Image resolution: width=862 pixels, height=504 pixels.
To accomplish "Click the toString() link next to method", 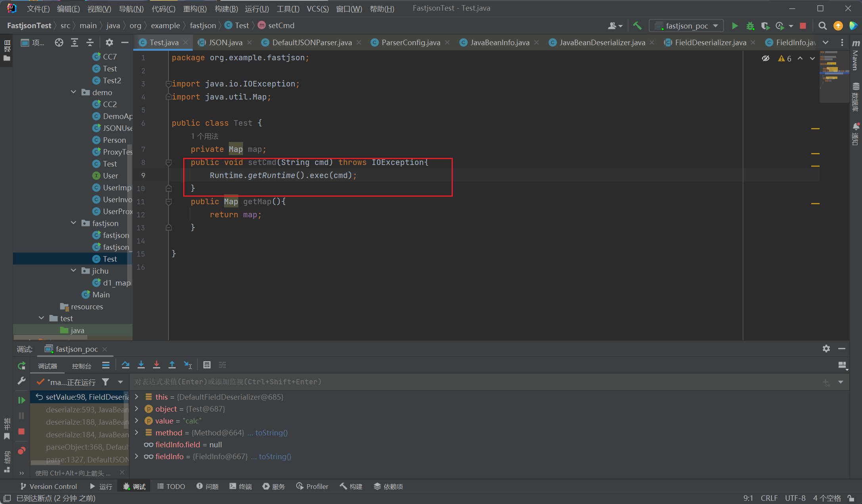I will point(271,433).
